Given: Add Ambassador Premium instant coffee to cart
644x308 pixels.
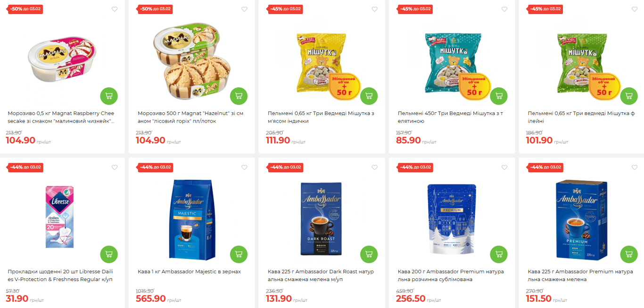Looking at the screenshot, I should coord(499,254).
